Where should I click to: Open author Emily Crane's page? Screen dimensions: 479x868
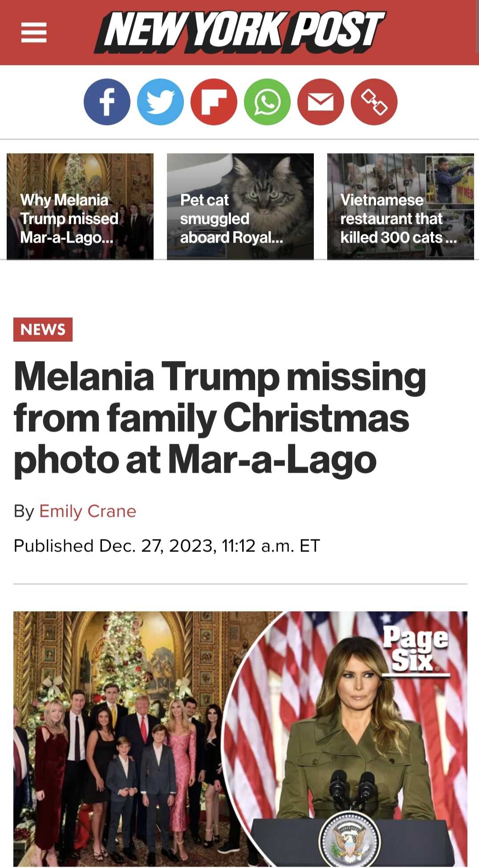click(x=88, y=511)
